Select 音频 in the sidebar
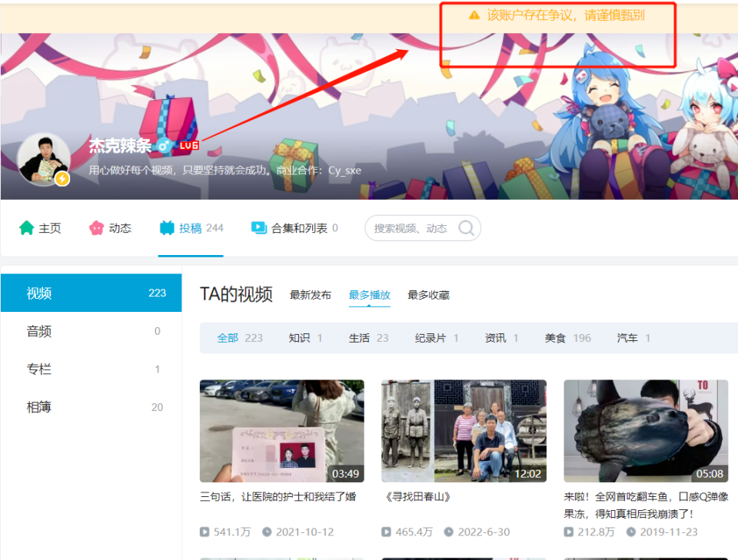 (91, 331)
